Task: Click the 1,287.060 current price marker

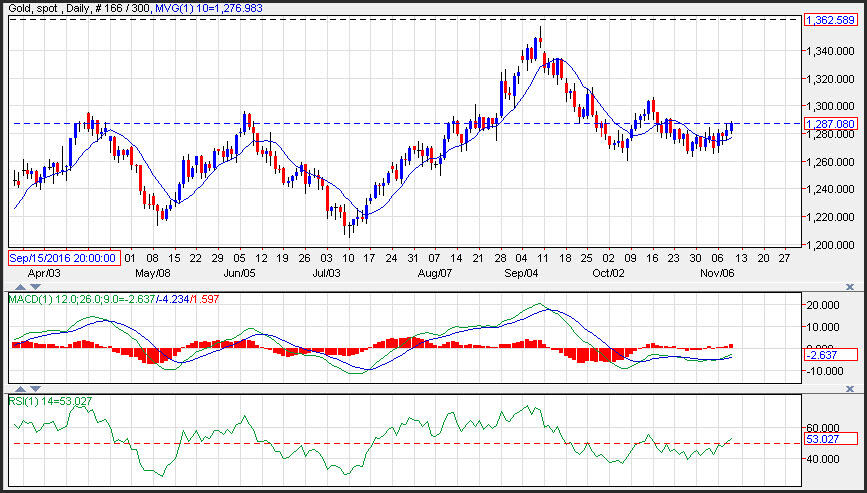Action: click(830, 124)
